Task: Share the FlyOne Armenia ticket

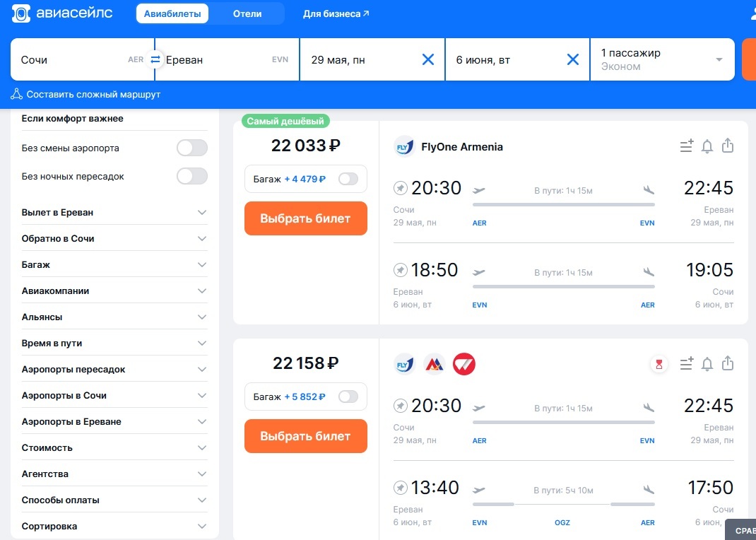Action: click(x=728, y=146)
